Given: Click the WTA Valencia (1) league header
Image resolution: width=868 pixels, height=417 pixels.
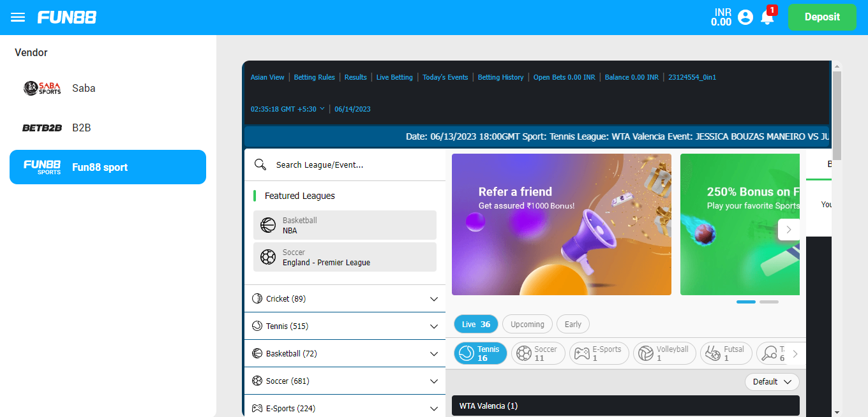Looking at the screenshot, I should [x=625, y=406].
